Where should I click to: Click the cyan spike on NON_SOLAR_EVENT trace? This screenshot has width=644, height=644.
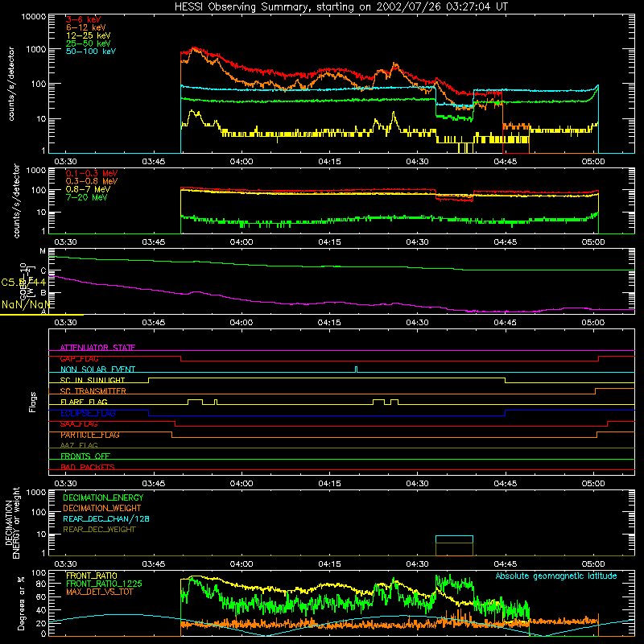pos(356,369)
